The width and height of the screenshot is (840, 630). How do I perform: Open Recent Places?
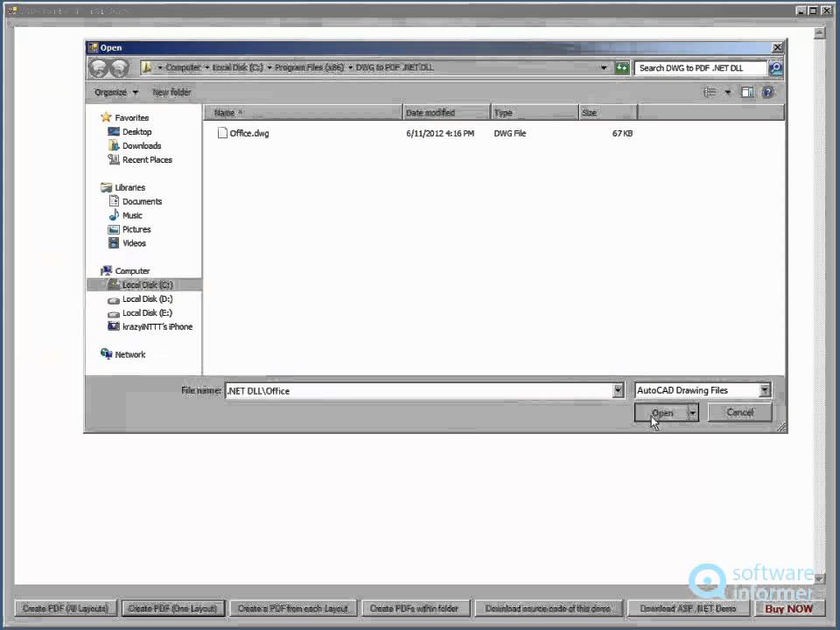pyautogui.click(x=147, y=159)
